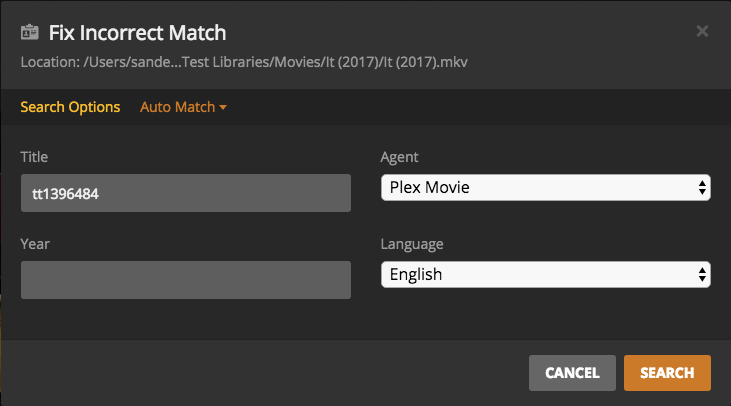Click into the empty Year field

tap(185, 280)
